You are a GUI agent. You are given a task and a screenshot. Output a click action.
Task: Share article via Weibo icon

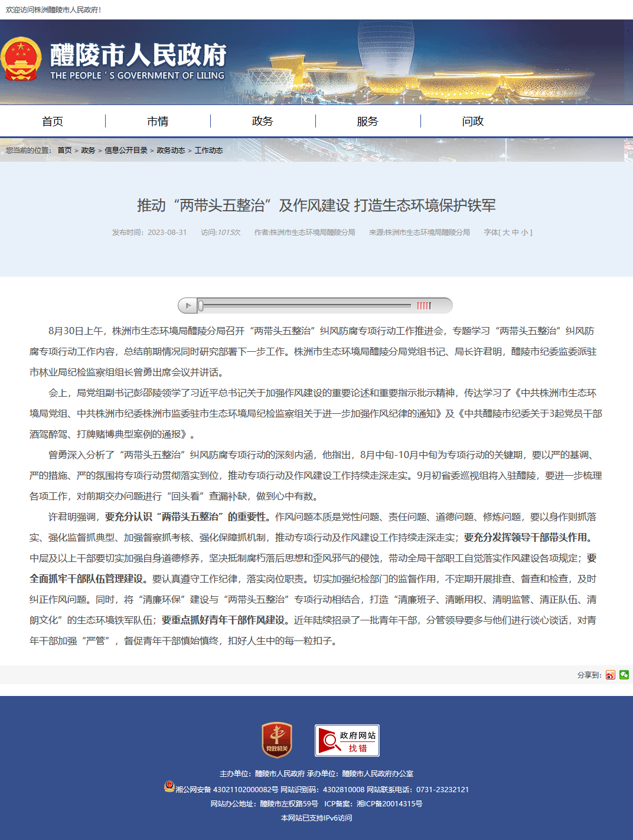611,675
